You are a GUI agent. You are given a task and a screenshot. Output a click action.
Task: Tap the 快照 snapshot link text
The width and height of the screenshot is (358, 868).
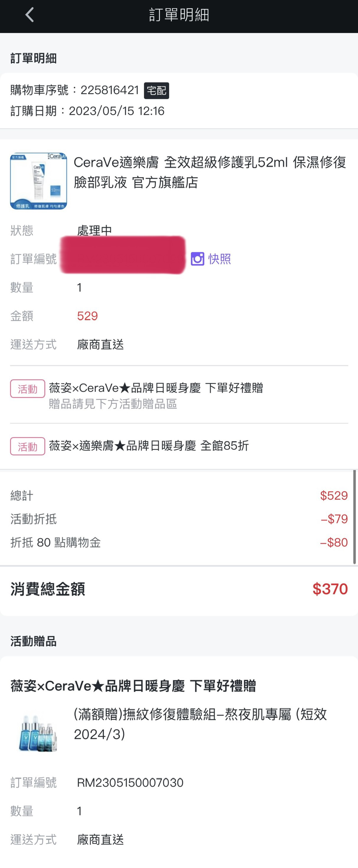click(220, 259)
